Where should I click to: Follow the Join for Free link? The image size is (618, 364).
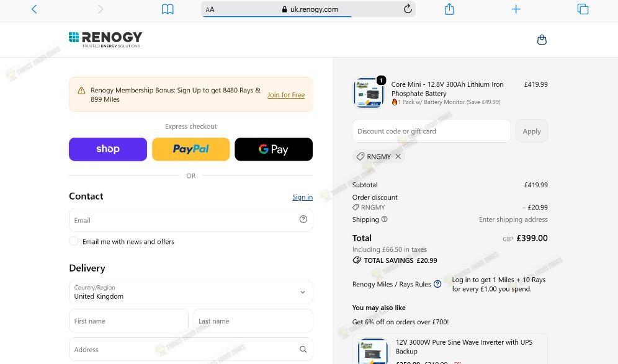tap(286, 95)
